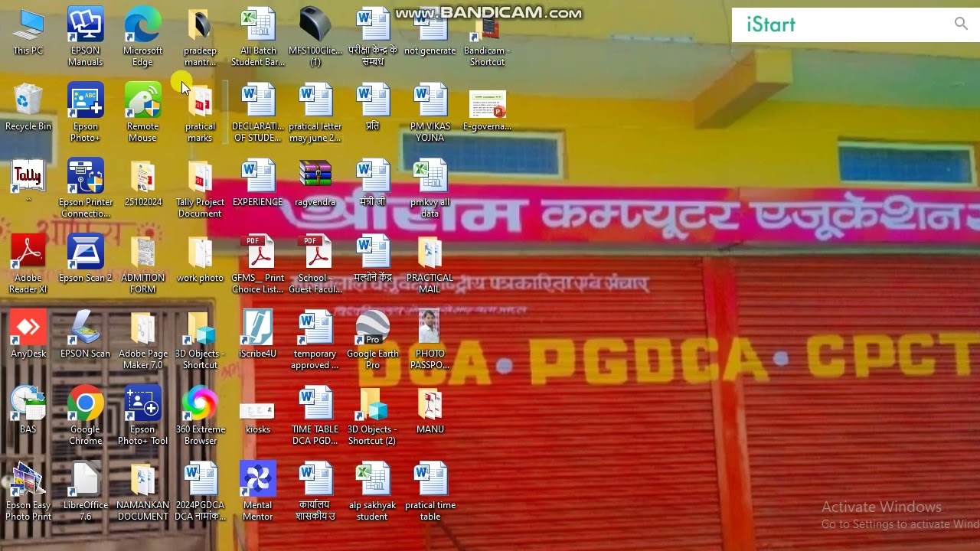Open School Guest Facul... PDF
The image size is (980, 551).
(x=315, y=265)
